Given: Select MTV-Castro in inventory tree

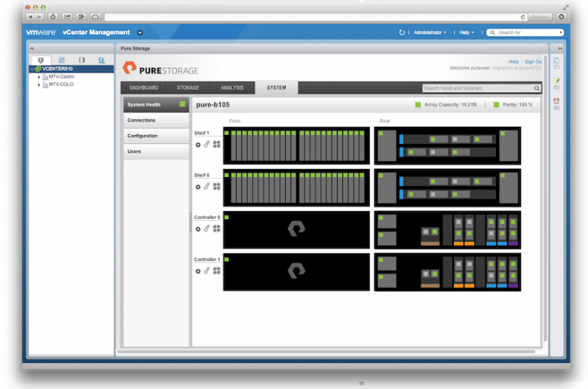Looking at the screenshot, I should click(x=61, y=77).
